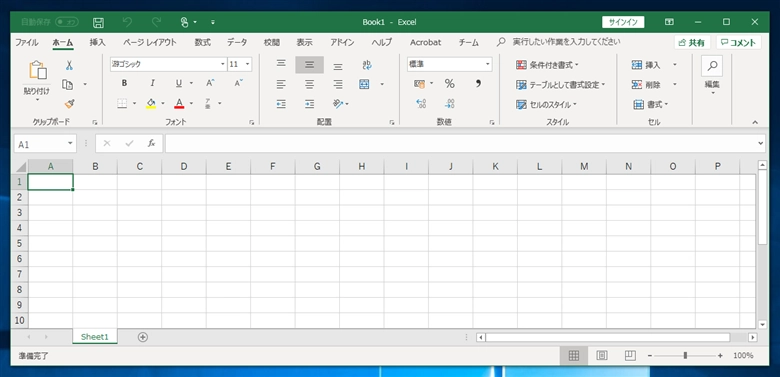The image size is (780, 377).
Task: Click the formula bar input field
Action: tap(461, 144)
